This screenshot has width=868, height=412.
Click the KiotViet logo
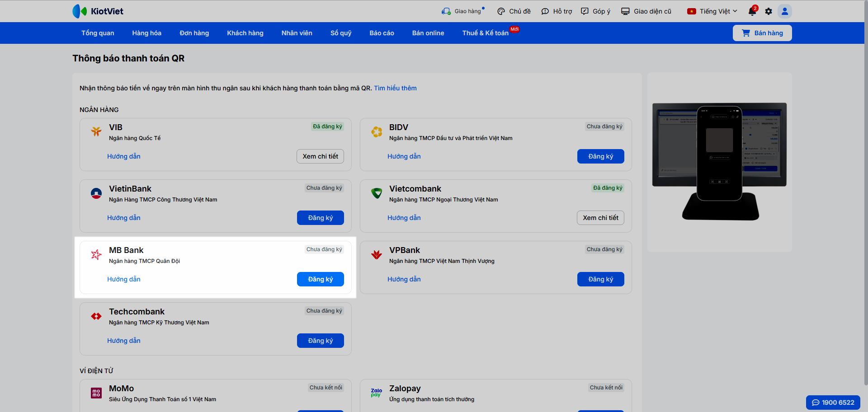pos(98,11)
